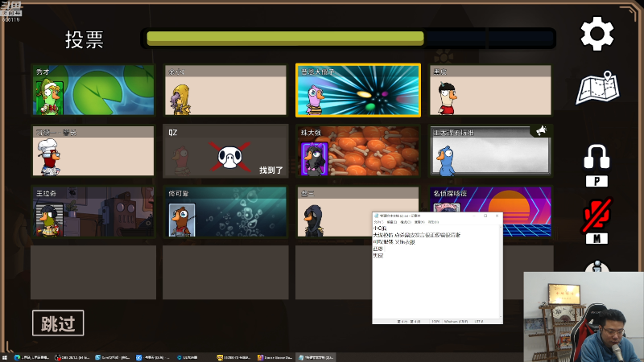Viewport: 644px width, 362px height.
Task: Click the third text line in Notepad
Action: 394,242
